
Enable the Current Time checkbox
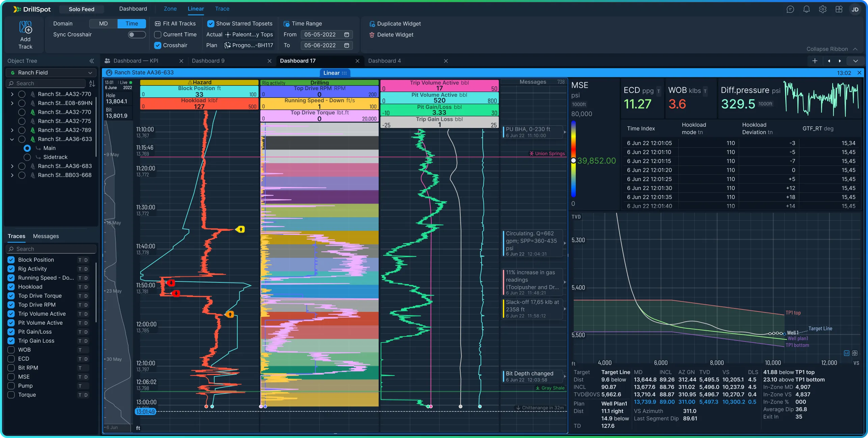[158, 34]
